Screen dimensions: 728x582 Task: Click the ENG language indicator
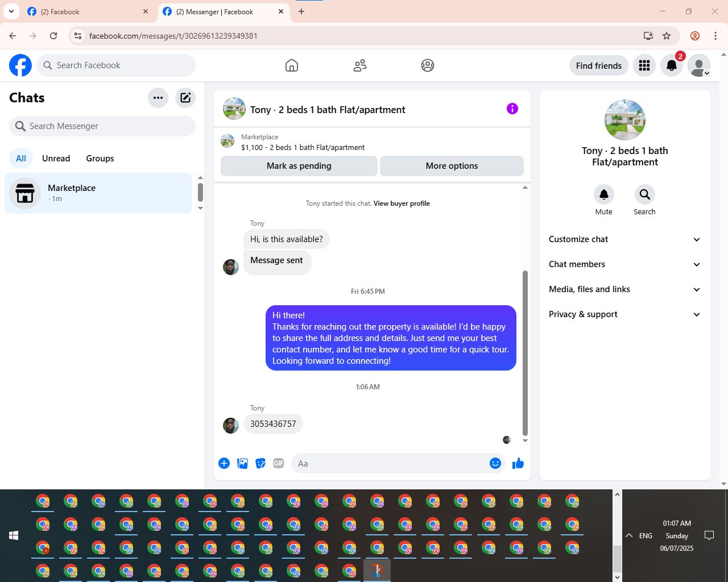pos(646,535)
